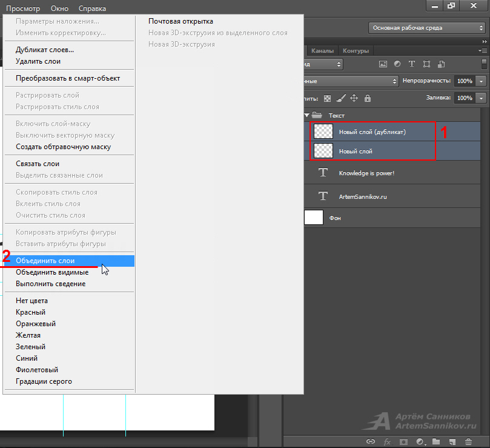Set layer color label to Красный

tap(69, 312)
